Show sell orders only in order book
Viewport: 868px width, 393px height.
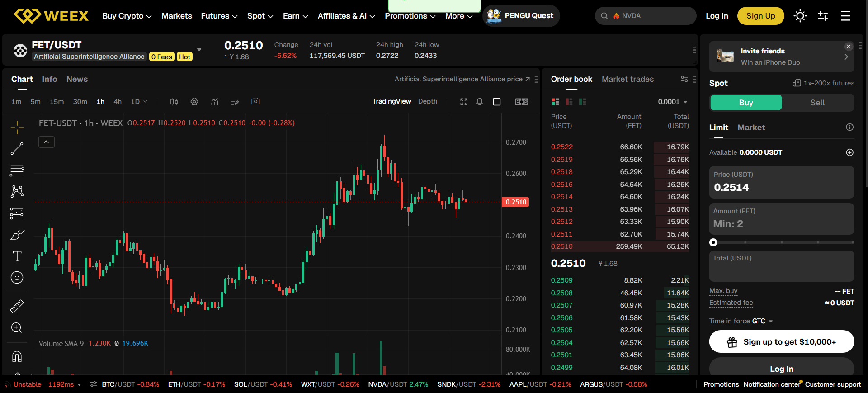tap(569, 102)
